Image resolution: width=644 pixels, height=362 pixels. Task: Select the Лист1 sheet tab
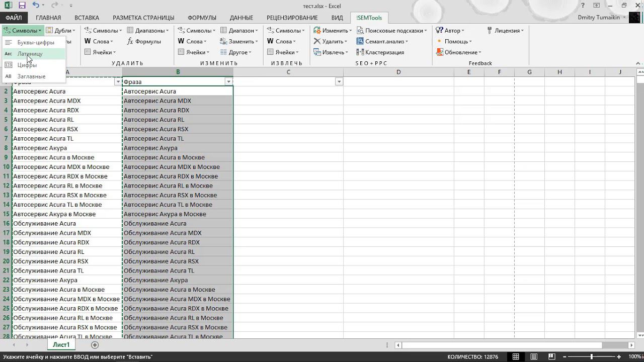61,345
